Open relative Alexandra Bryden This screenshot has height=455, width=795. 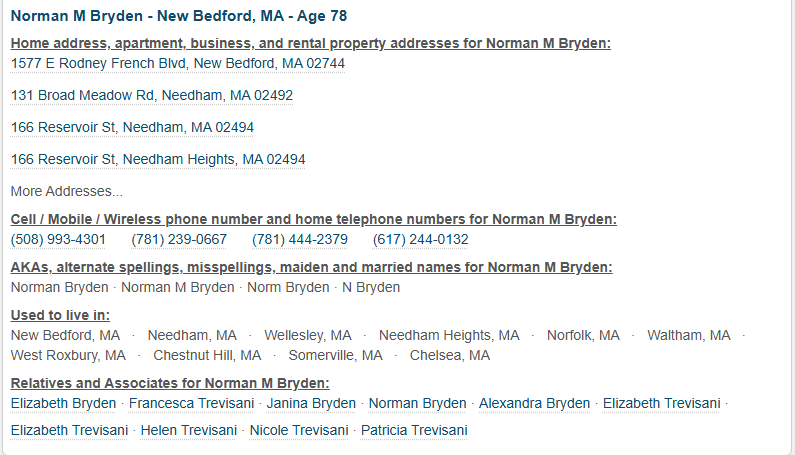[534, 403]
